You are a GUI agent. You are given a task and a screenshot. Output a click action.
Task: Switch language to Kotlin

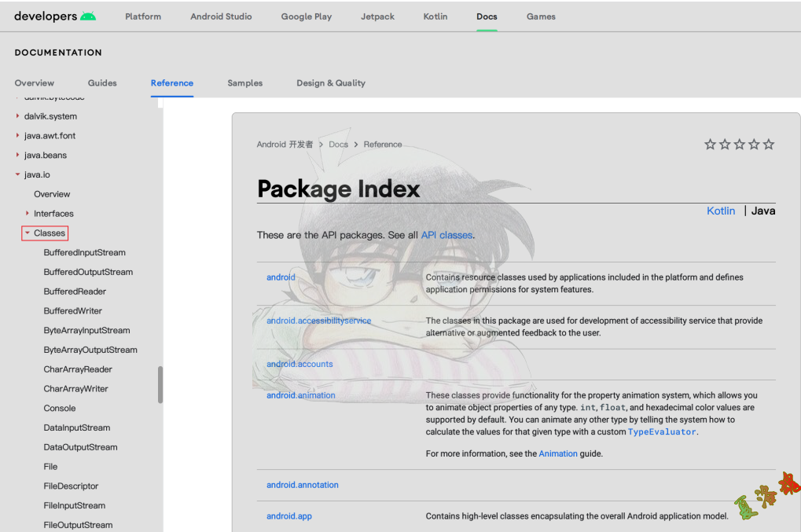pyautogui.click(x=720, y=211)
